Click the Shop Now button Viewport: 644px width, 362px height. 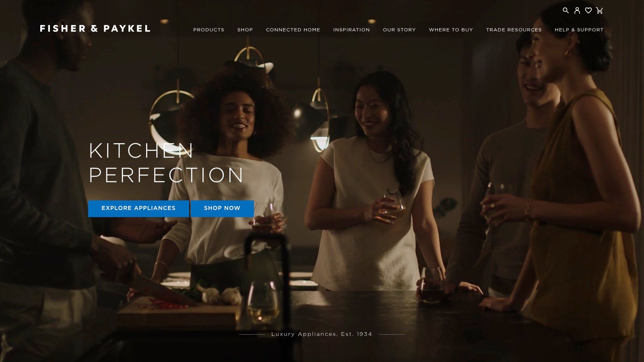(222, 208)
